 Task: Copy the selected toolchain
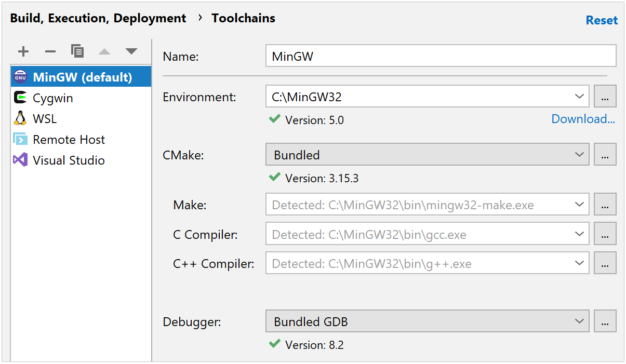(x=77, y=51)
